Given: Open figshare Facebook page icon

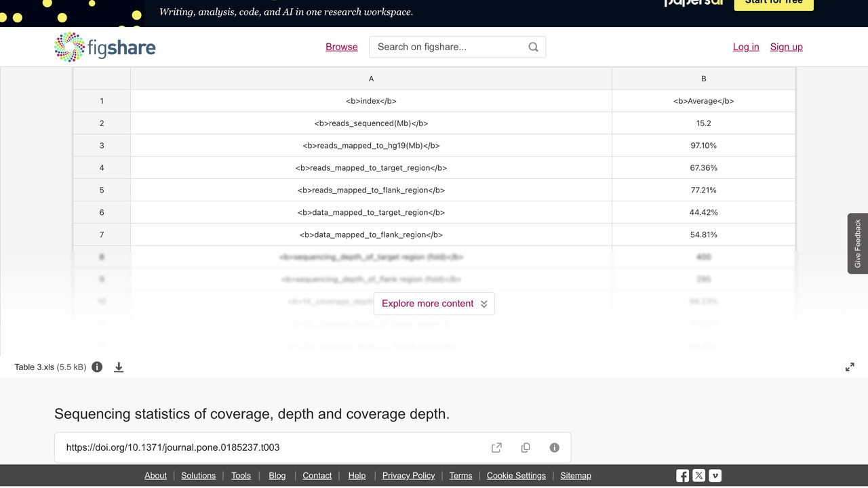Looking at the screenshot, I should pos(682,476).
